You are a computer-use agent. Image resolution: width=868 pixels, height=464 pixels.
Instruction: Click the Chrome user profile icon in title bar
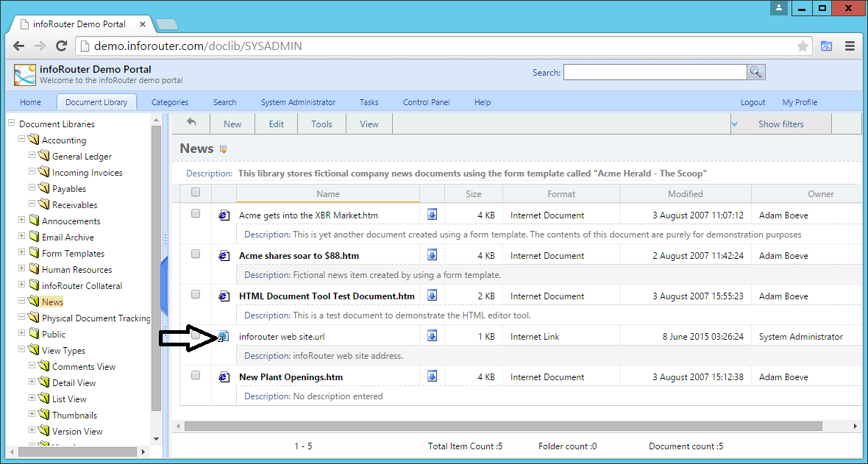point(779,8)
